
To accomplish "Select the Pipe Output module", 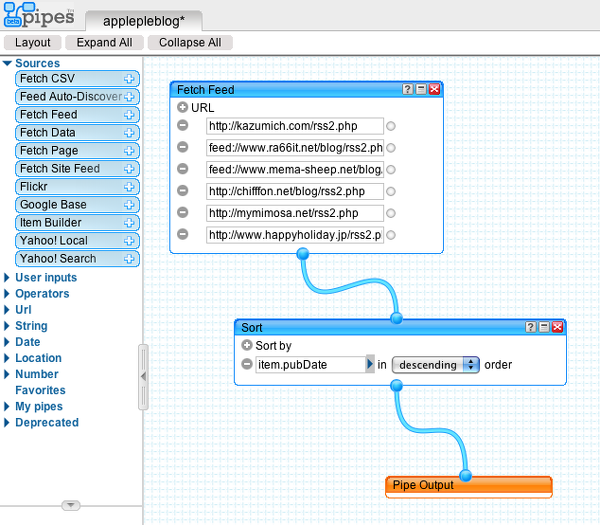I will click(x=469, y=486).
